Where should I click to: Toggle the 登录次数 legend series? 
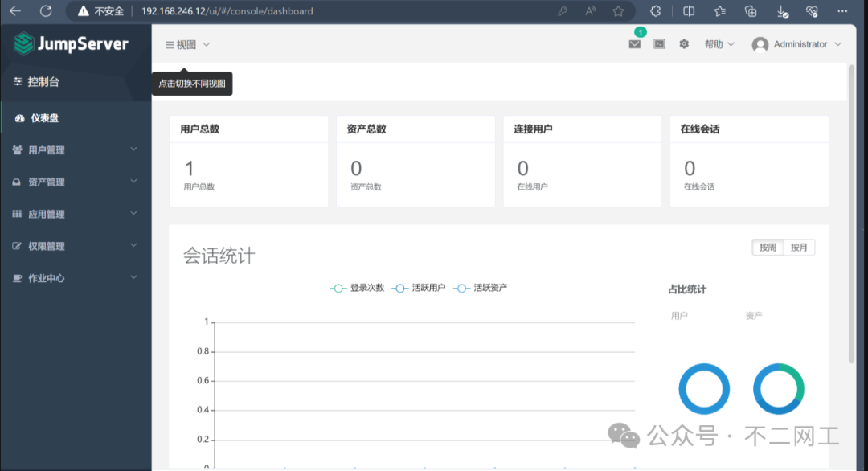pyautogui.click(x=358, y=288)
